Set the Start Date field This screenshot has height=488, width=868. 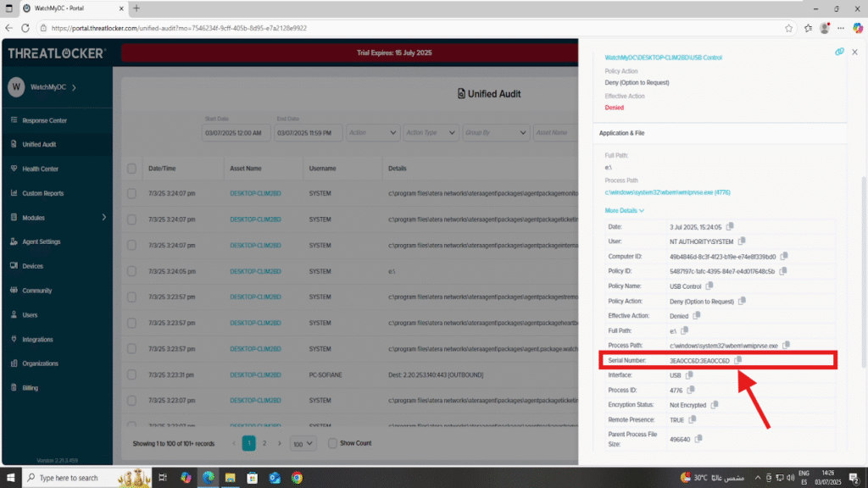tap(236, 133)
